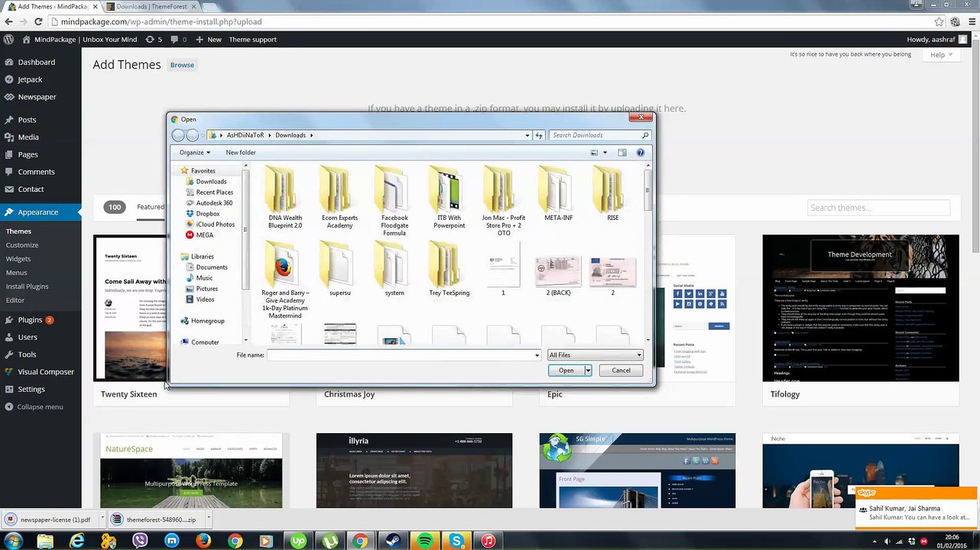Open the Newspaper menu in sidebar
This screenshot has width=980, height=550.
[x=41, y=97]
